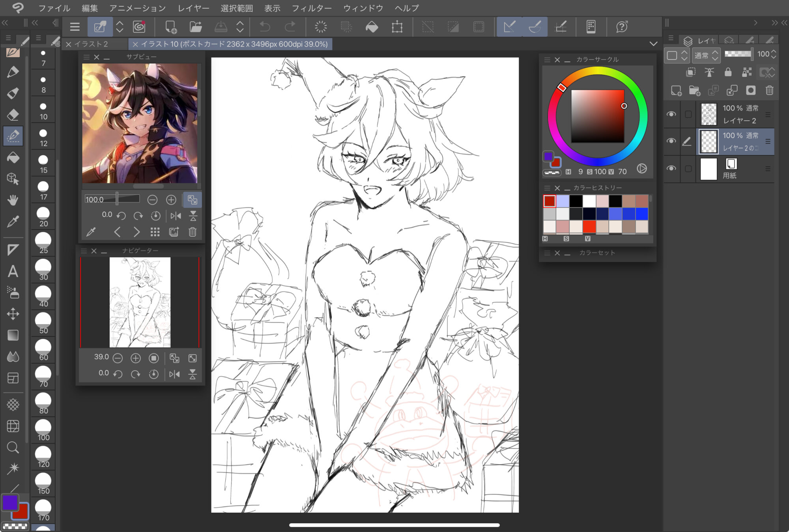Screen dimensions: 789x532
Task: Click the Fill bucket icon in command bar
Action: click(x=372, y=27)
